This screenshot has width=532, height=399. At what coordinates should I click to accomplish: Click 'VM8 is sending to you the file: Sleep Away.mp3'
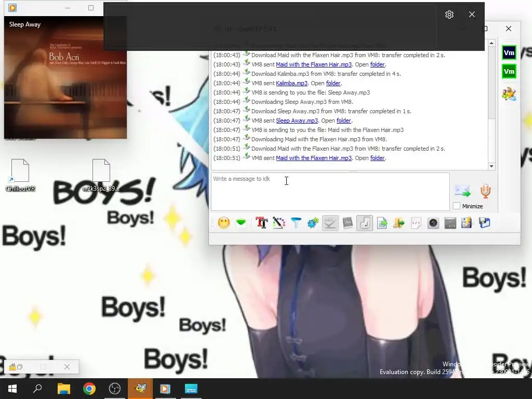[x=311, y=92]
